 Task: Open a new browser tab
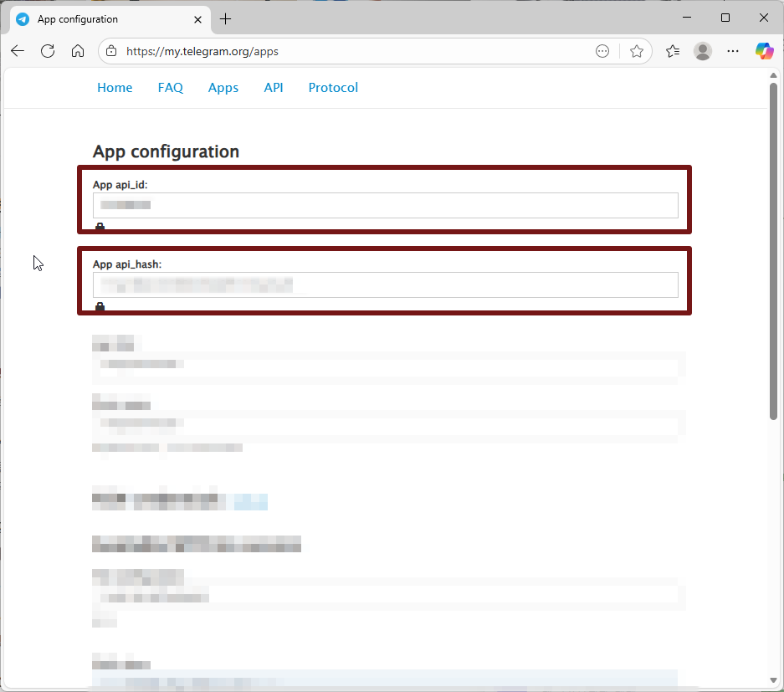coord(225,19)
